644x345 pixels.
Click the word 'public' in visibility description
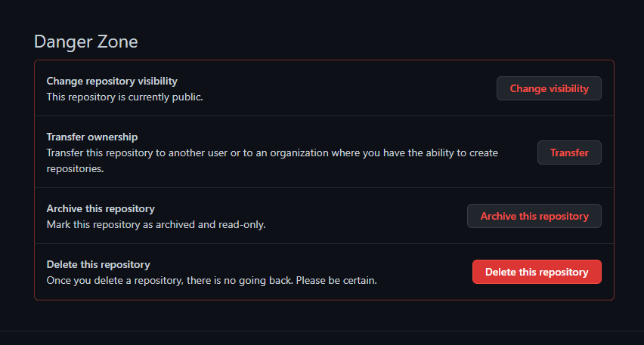coord(186,97)
